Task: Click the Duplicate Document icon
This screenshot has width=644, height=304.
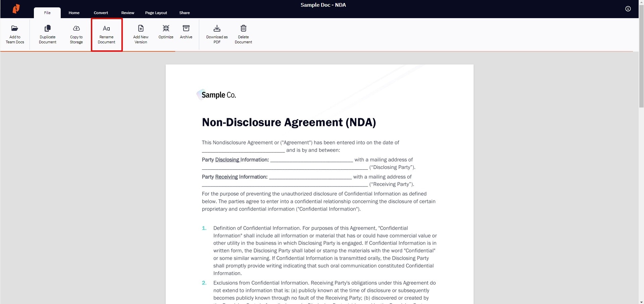Action: pyautogui.click(x=48, y=29)
